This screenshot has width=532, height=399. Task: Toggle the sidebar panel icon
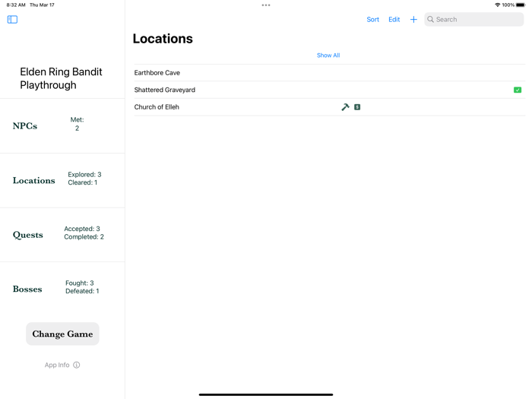[x=12, y=19]
